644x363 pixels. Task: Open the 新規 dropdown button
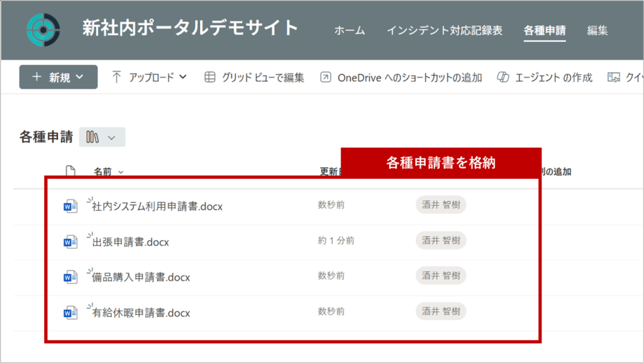click(x=58, y=77)
